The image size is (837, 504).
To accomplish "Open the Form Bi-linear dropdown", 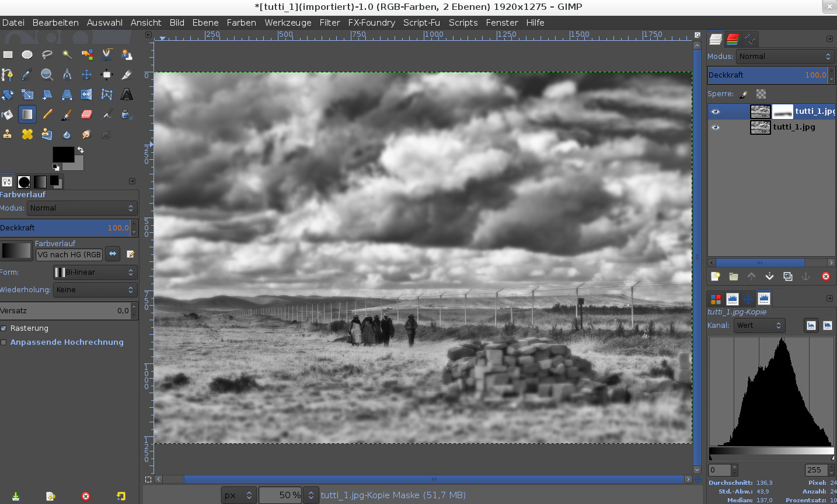I will pyautogui.click(x=95, y=272).
